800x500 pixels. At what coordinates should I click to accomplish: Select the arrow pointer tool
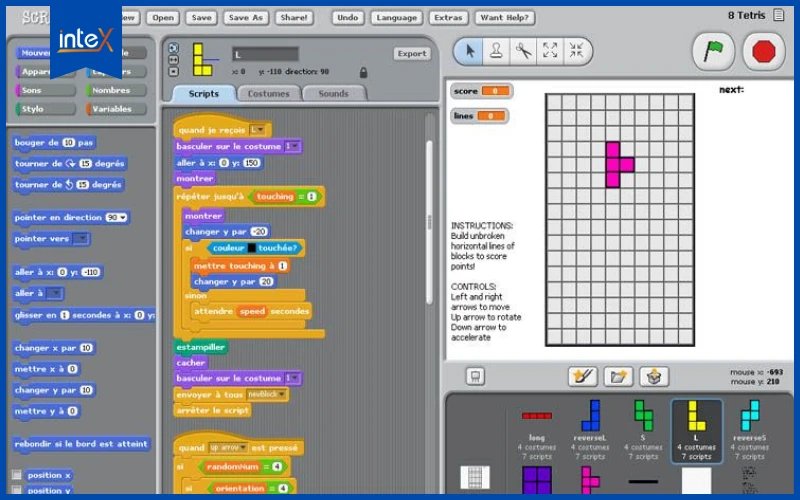pyautogui.click(x=469, y=51)
